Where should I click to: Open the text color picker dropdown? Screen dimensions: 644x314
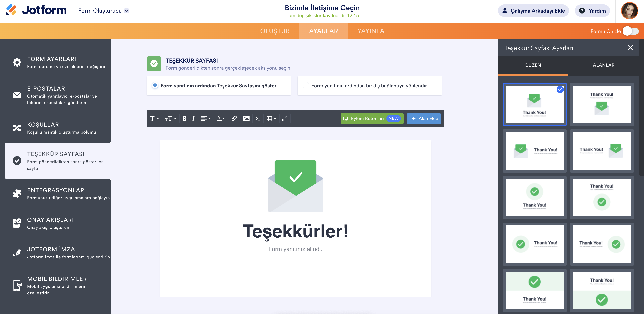click(x=221, y=118)
